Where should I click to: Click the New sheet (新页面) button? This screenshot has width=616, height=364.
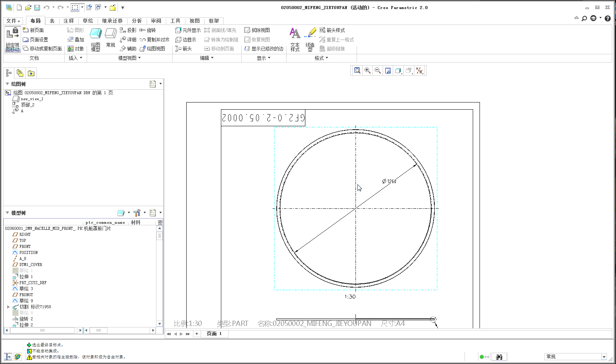[33, 30]
